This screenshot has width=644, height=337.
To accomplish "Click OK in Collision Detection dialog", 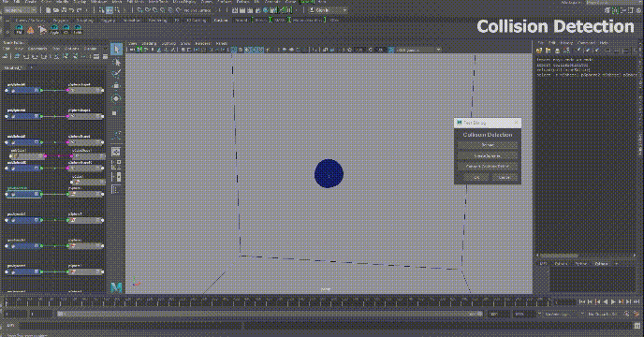I will click(476, 178).
